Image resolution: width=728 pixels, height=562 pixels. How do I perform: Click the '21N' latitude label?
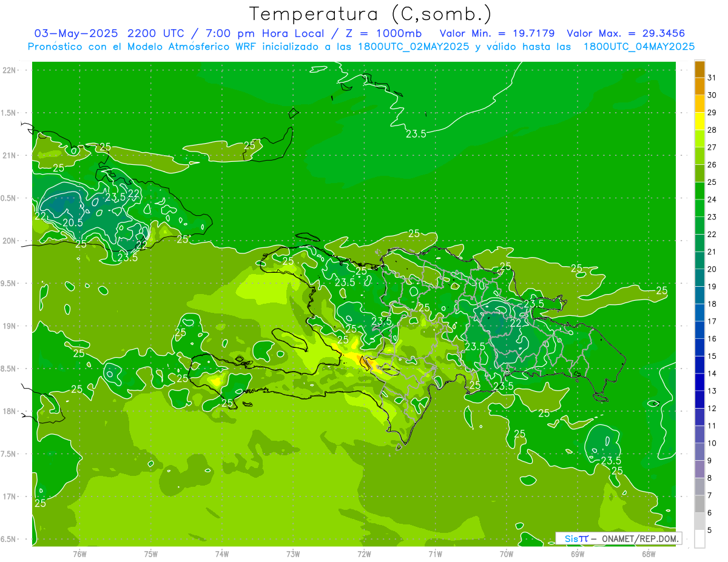coord(9,156)
